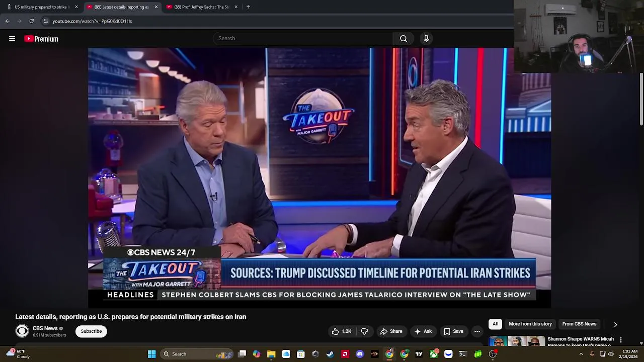
Task: Select the 'All' filter chip
Action: (496, 324)
